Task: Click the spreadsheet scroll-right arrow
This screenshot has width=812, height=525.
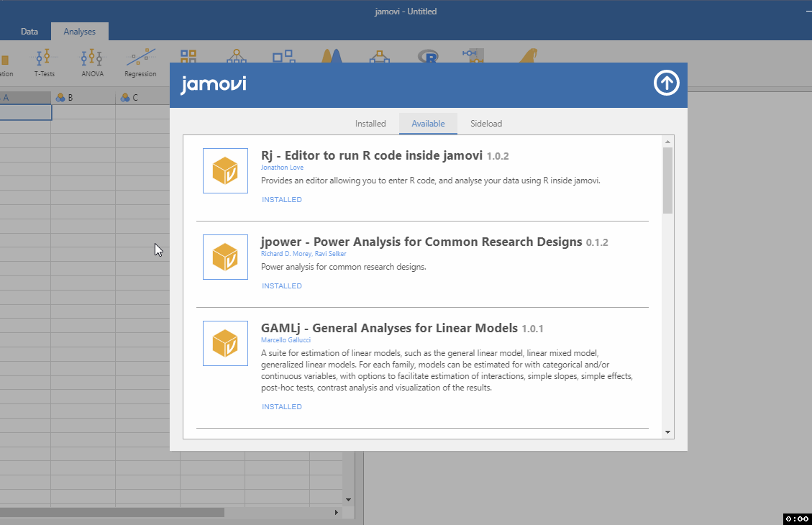Action: pos(337,512)
